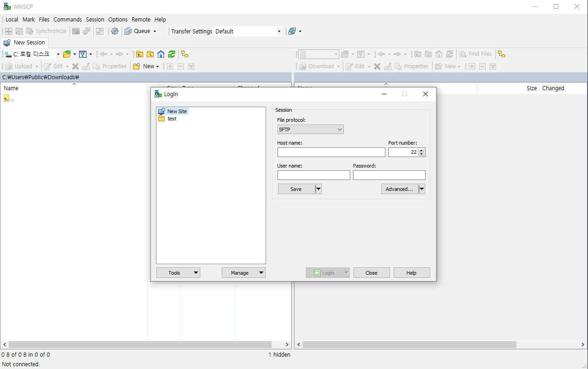Open the local drive C: dropdown
Image resolution: width=588 pixels, height=369 pixels.
(x=58, y=54)
